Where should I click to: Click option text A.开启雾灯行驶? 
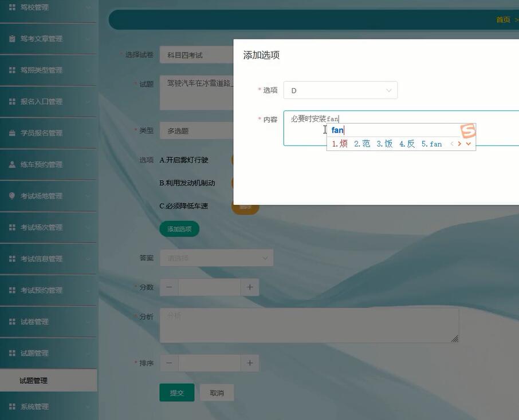coord(184,160)
